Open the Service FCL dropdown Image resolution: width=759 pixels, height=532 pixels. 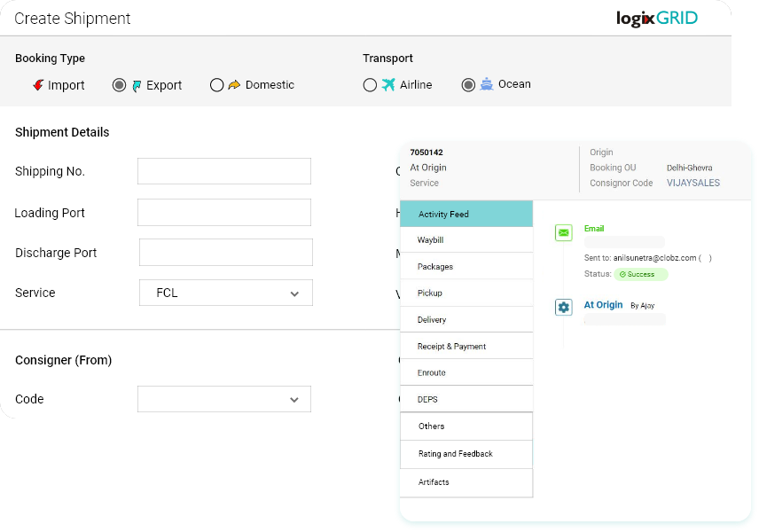225,293
